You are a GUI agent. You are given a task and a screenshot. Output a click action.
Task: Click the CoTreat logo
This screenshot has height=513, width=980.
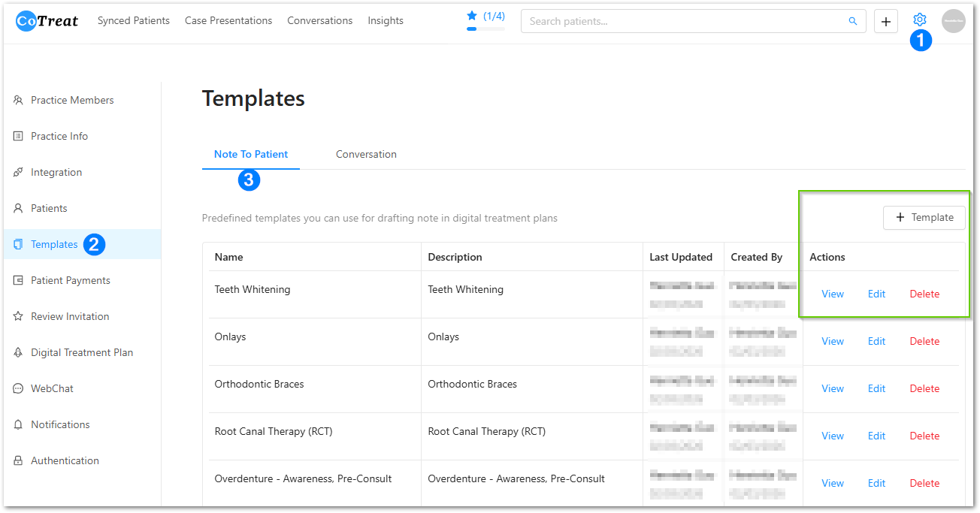coord(47,21)
